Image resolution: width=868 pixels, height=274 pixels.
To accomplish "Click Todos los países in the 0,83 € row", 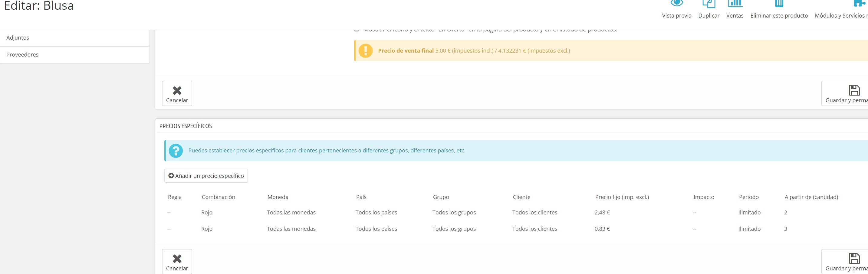I will 376,229.
